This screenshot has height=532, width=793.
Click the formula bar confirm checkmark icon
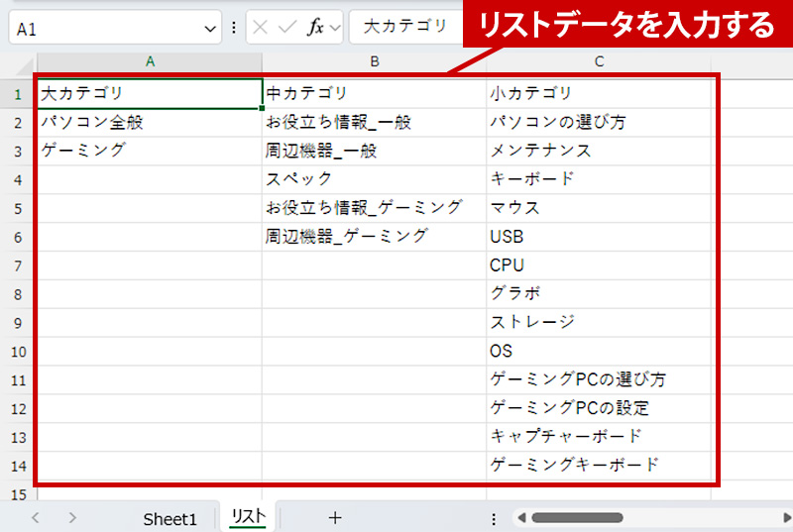pos(286,28)
